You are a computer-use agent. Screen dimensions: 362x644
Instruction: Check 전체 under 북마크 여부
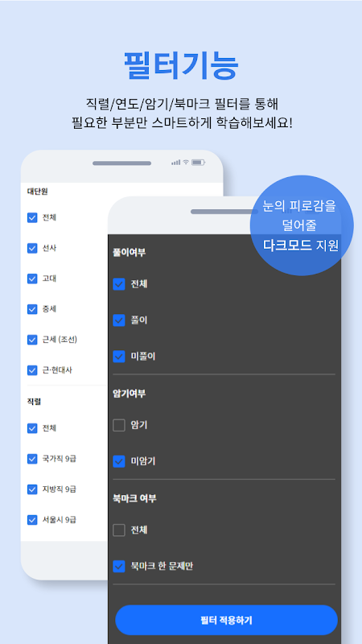click(118, 530)
